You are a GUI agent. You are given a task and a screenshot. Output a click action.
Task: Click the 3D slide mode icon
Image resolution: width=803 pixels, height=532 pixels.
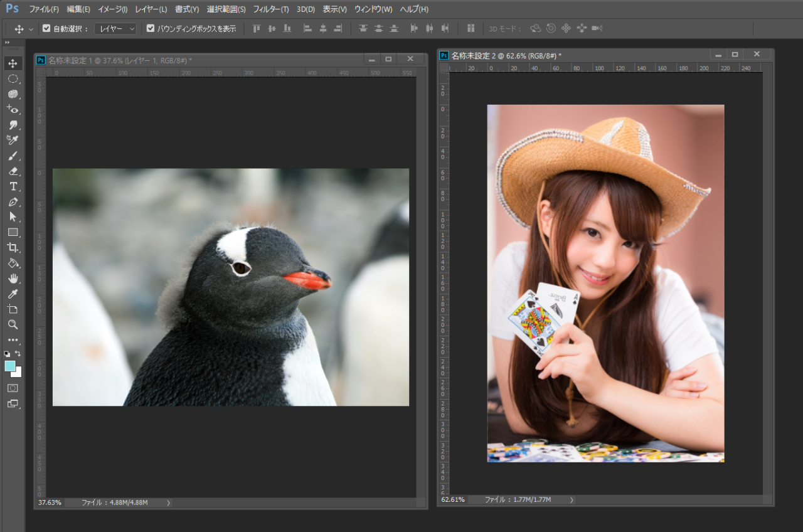582,28
